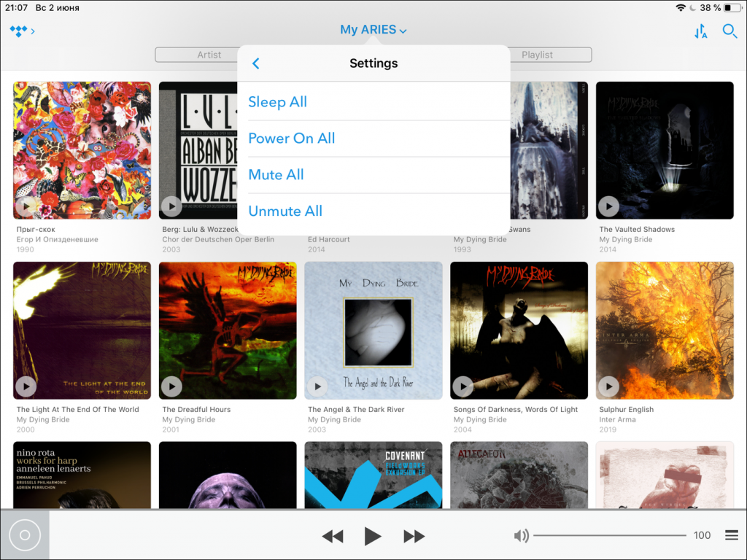The width and height of the screenshot is (747, 560).
Task: Click The Angel & The Dark River title
Action: (356, 409)
